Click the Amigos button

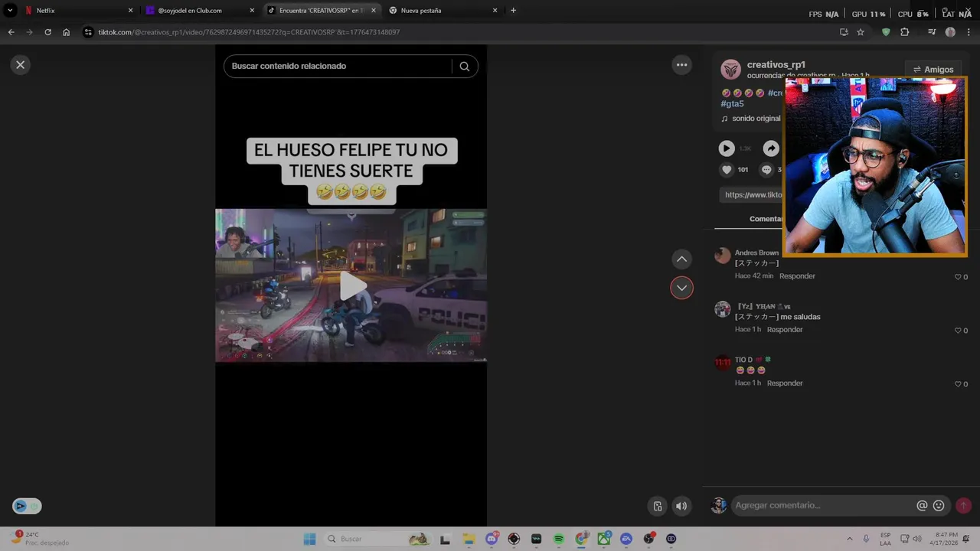tap(933, 70)
